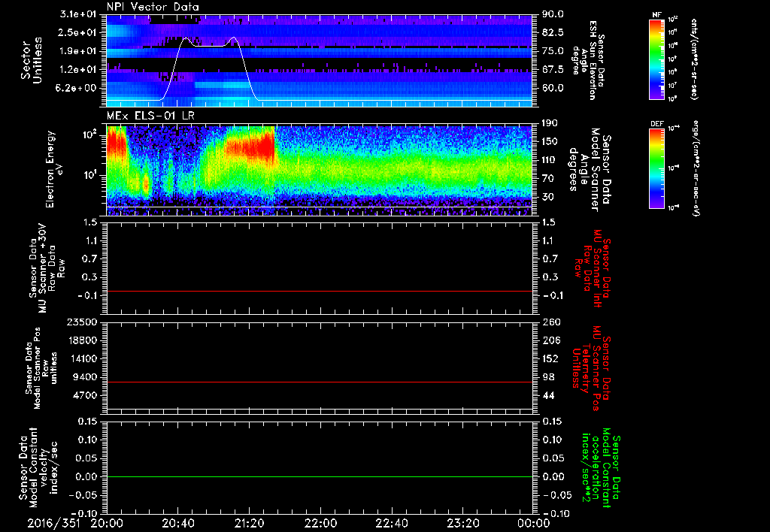Click the 'Model Scanner Pos Raw unitless' label
770x532 pixels.
point(41,368)
